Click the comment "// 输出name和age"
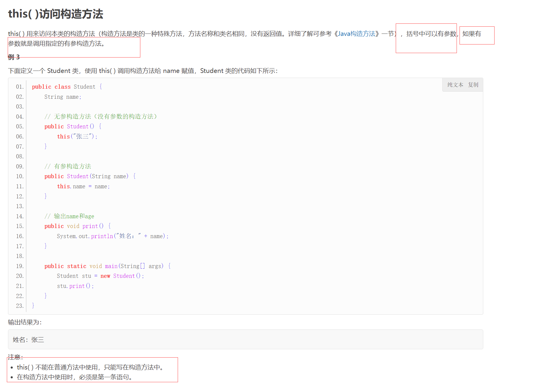Image resolution: width=534 pixels, height=392 pixels. tap(69, 216)
